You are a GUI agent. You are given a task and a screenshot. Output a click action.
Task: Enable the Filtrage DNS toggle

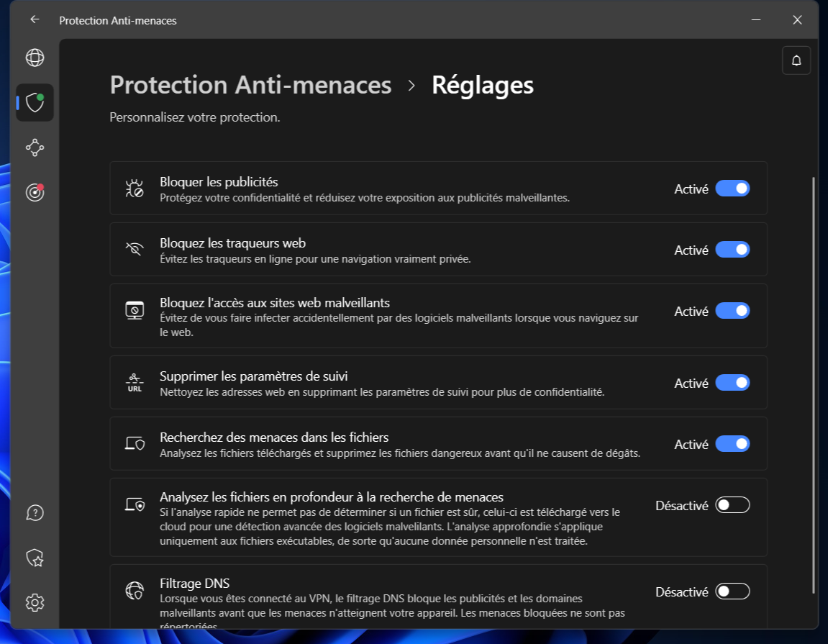732,591
